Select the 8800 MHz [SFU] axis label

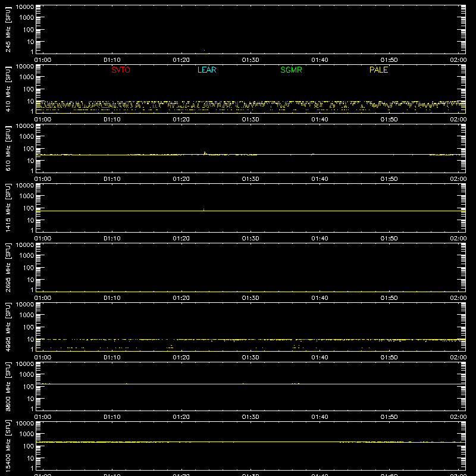coord(8,386)
